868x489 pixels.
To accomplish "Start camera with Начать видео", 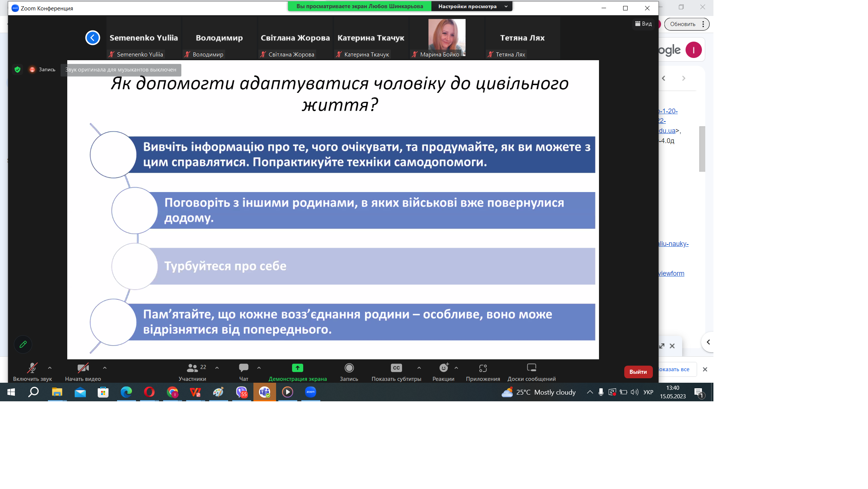I will [82, 372].
